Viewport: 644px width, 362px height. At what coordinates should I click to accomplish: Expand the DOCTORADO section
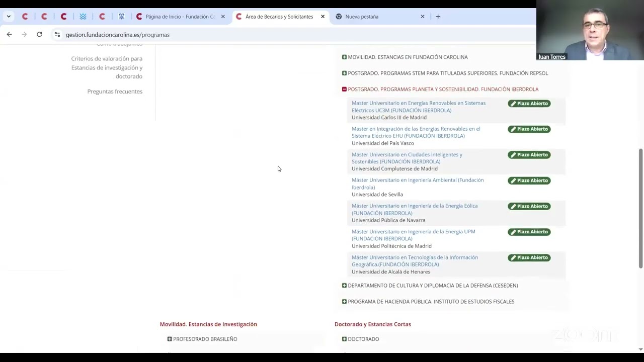pyautogui.click(x=360, y=339)
